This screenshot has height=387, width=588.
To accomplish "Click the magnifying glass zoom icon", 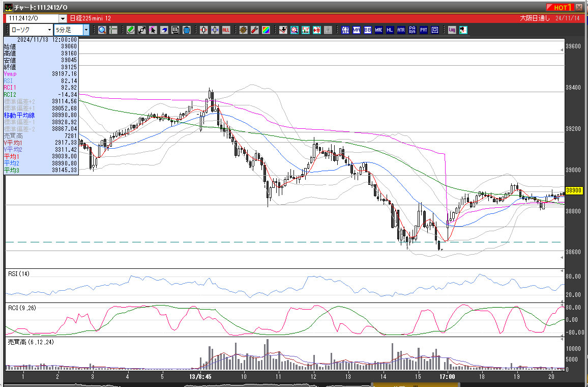I will (102, 30).
